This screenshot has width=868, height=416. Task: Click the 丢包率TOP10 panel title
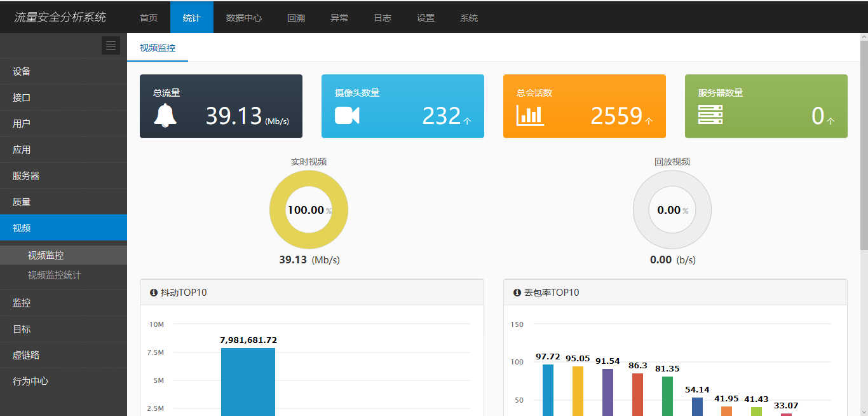pyautogui.click(x=551, y=293)
